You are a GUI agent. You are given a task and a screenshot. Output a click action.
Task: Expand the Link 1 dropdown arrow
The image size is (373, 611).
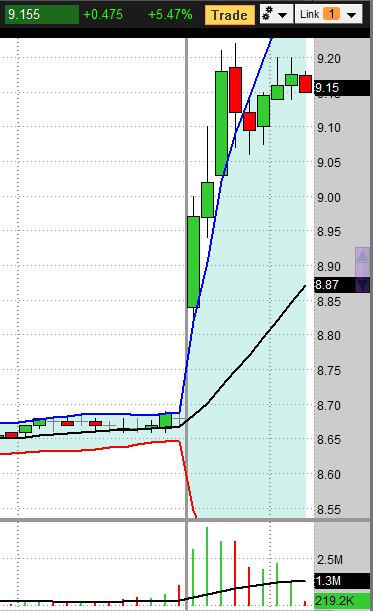(x=352, y=15)
